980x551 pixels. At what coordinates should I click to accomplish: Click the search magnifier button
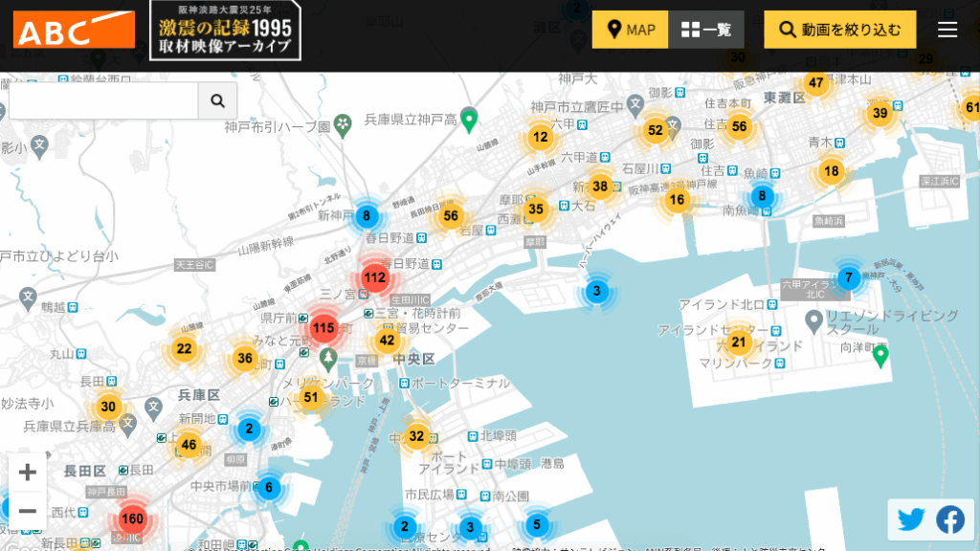[217, 100]
